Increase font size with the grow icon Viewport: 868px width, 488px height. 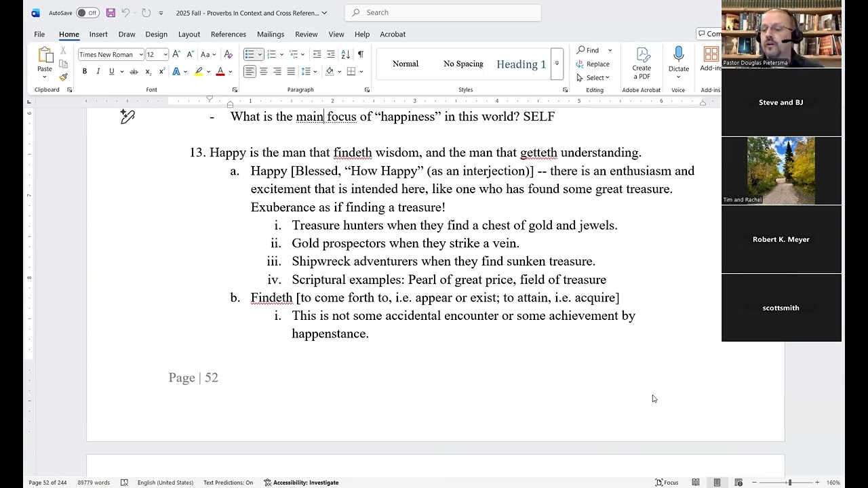pyautogui.click(x=176, y=54)
